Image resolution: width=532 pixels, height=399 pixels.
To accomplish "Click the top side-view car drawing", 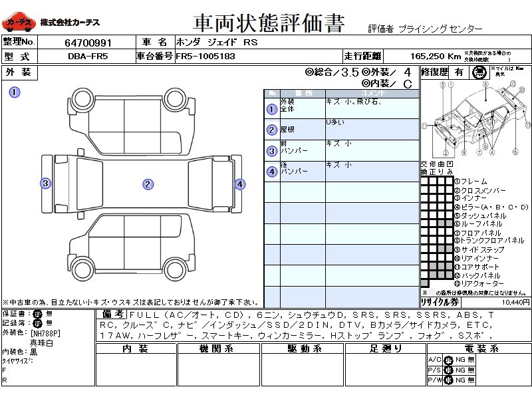I will [x=132, y=120].
